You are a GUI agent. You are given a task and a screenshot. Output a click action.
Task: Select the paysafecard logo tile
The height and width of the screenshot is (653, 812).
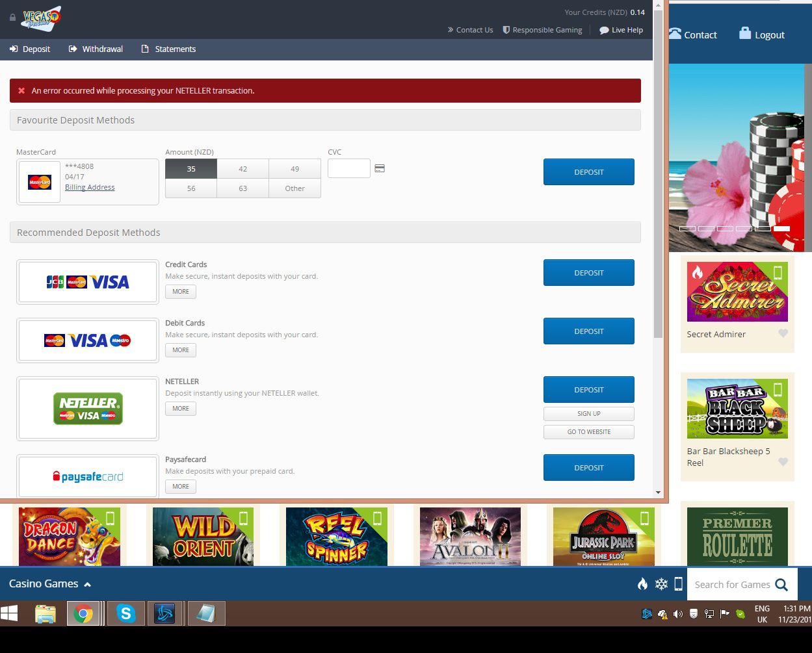(88, 477)
